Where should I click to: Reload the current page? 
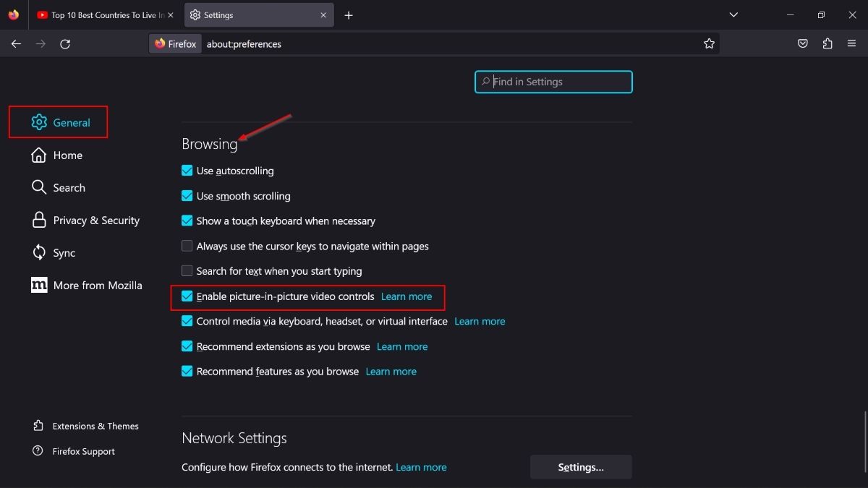(65, 43)
